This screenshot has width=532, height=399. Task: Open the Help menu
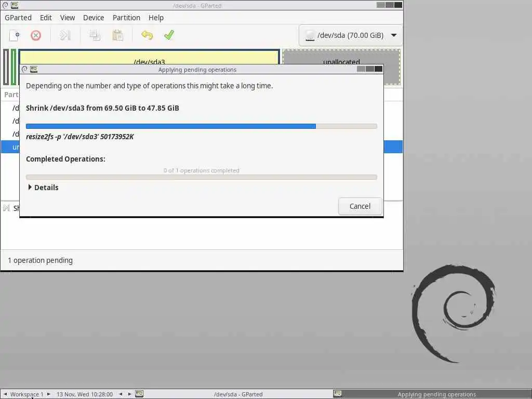[x=156, y=18]
